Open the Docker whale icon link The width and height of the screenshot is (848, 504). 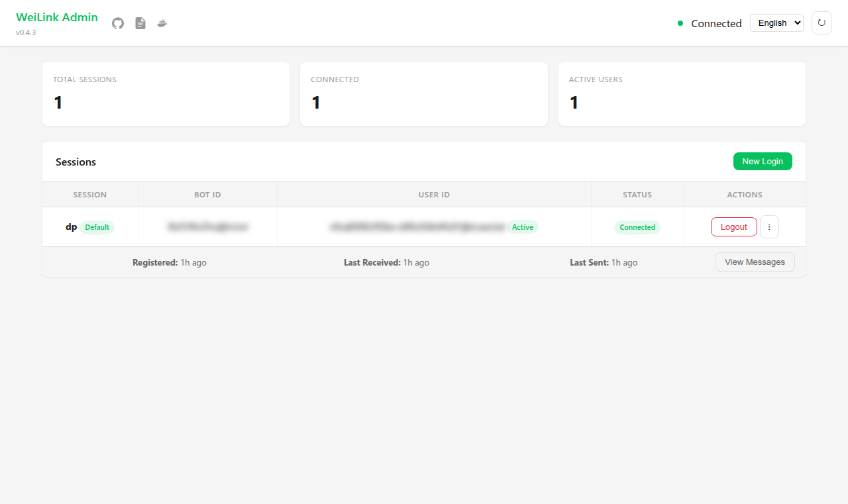click(162, 23)
